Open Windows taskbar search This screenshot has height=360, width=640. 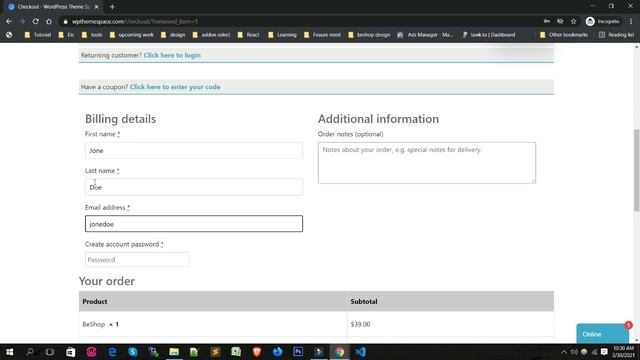(29, 352)
